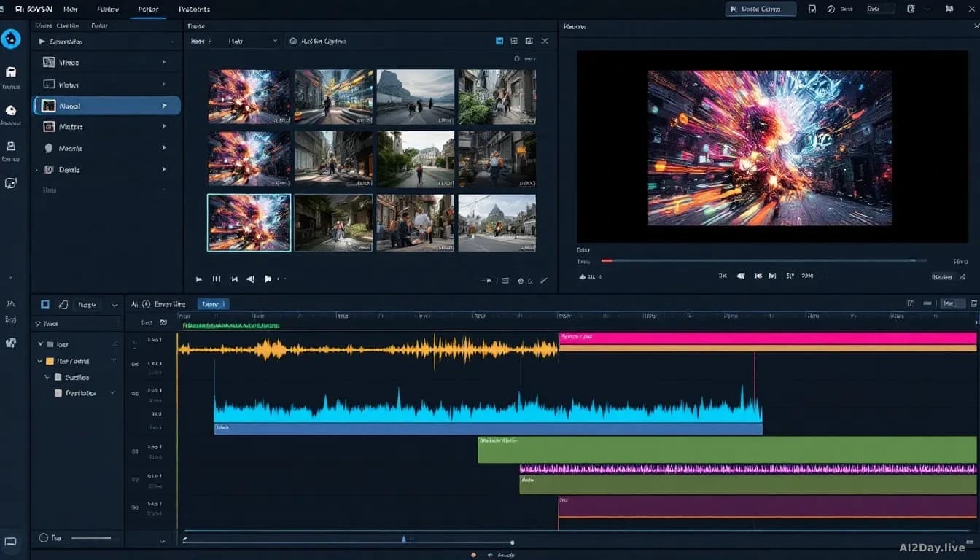Click the circular icon right of the note icon
980x560 pixels.
(831, 9)
